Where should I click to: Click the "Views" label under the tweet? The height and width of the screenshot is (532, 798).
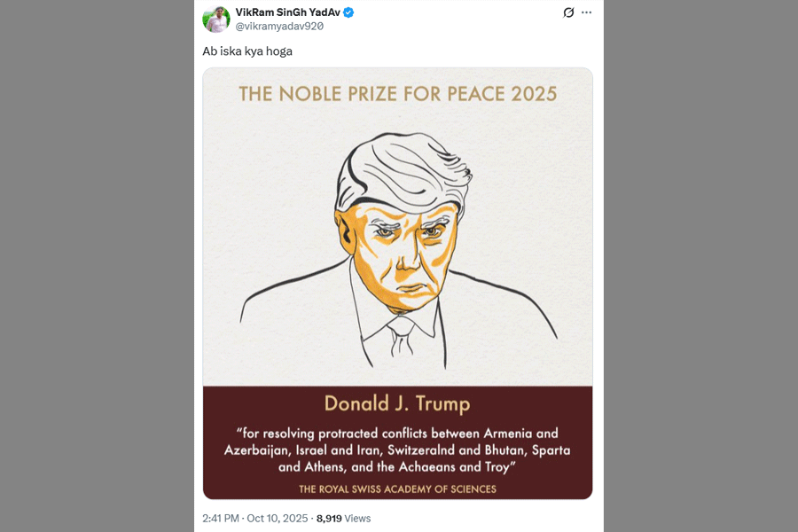[x=357, y=519]
